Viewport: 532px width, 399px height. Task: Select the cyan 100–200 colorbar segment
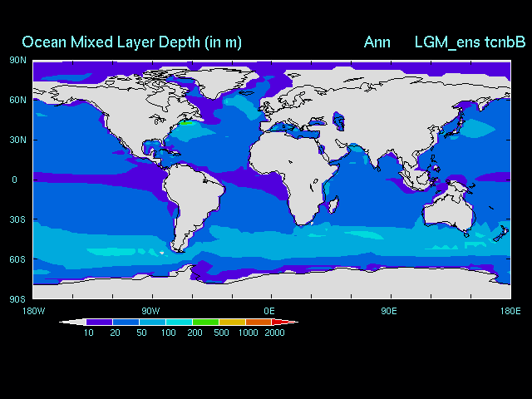(x=179, y=323)
